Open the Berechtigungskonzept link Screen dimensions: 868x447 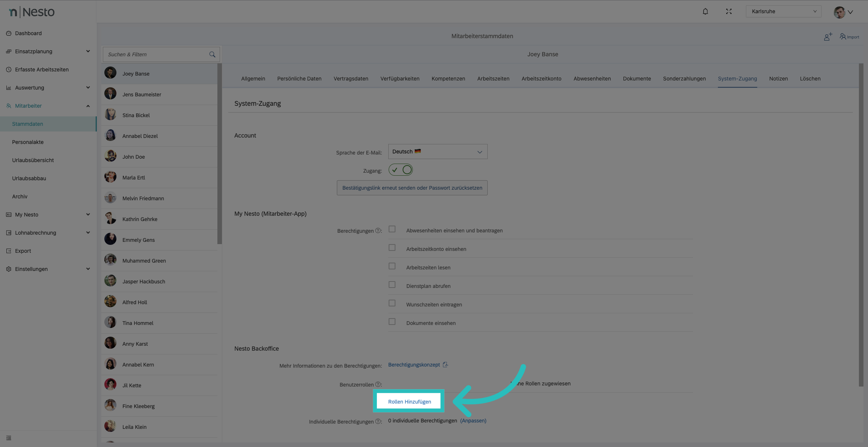414,365
